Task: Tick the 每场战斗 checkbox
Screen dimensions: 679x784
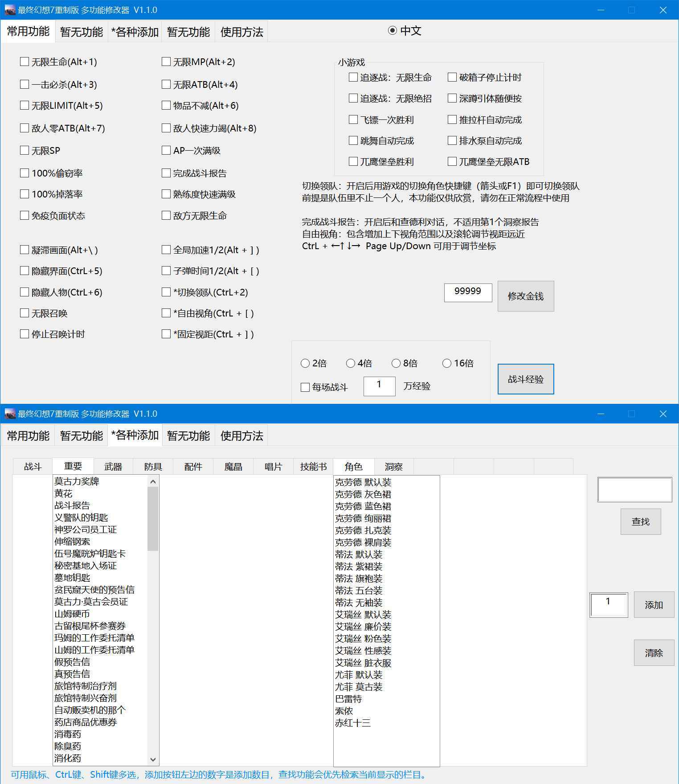Action: click(x=305, y=387)
